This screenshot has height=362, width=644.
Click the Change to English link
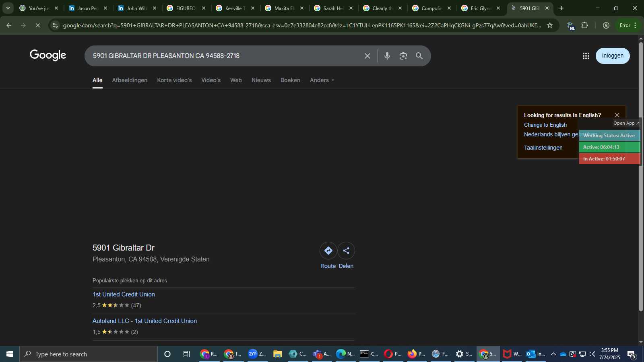click(545, 125)
